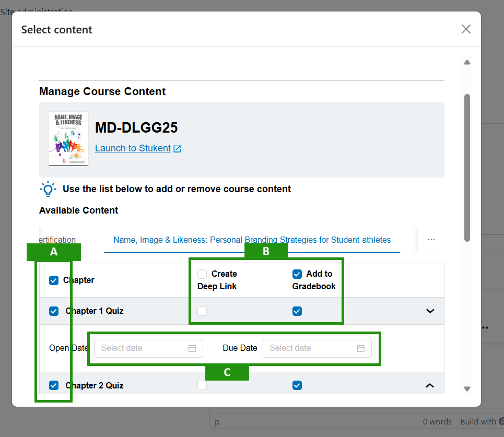Collapse the Chapter 2 Quiz row chevron
The height and width of the screenshot is (437, 504).
click(430, 386)
